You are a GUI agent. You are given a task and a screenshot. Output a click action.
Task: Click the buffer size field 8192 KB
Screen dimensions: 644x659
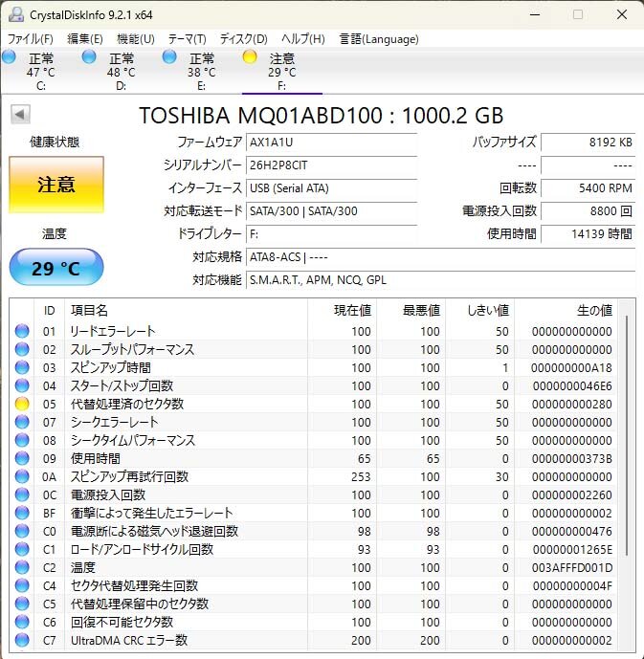(588, 143)
